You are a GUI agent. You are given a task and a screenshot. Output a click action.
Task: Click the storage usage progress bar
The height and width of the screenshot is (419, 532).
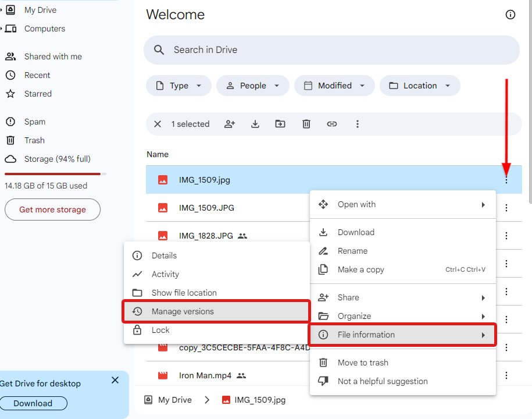pos(55,174)
